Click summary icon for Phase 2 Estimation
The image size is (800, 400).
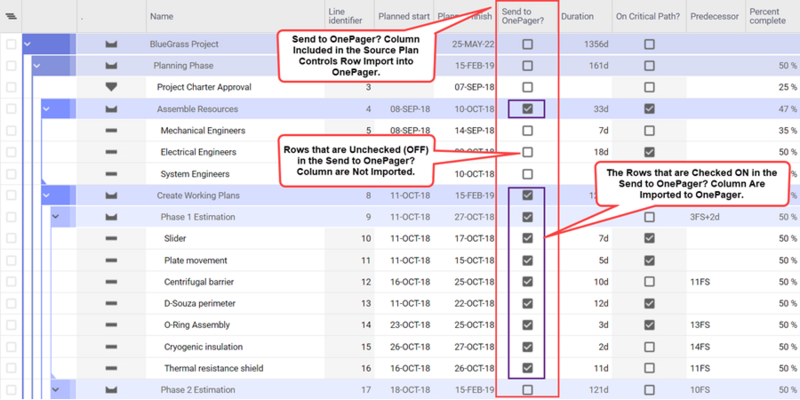pyautogui.click(x=111, y=390)
